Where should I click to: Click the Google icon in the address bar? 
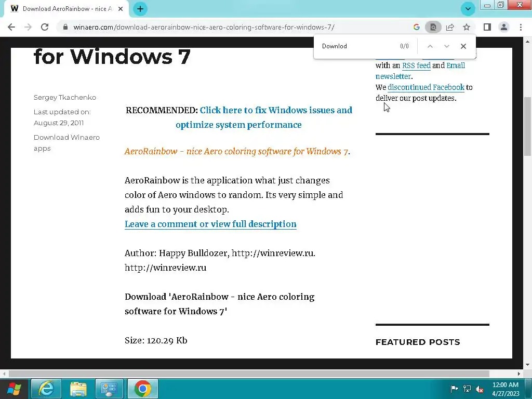point(417,27)
